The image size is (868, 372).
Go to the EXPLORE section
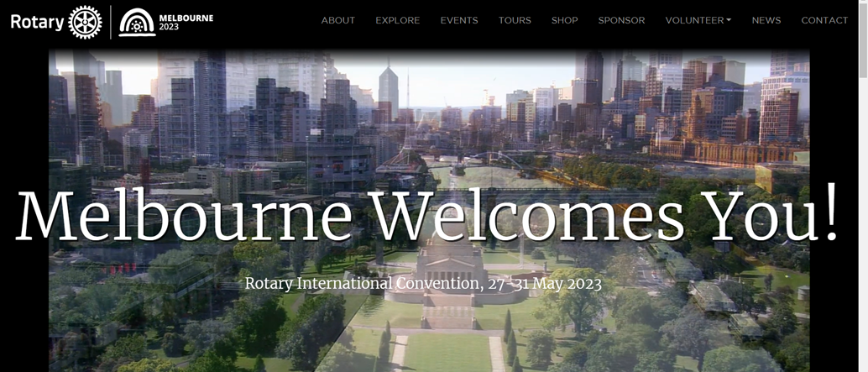[x=397, y=20]
